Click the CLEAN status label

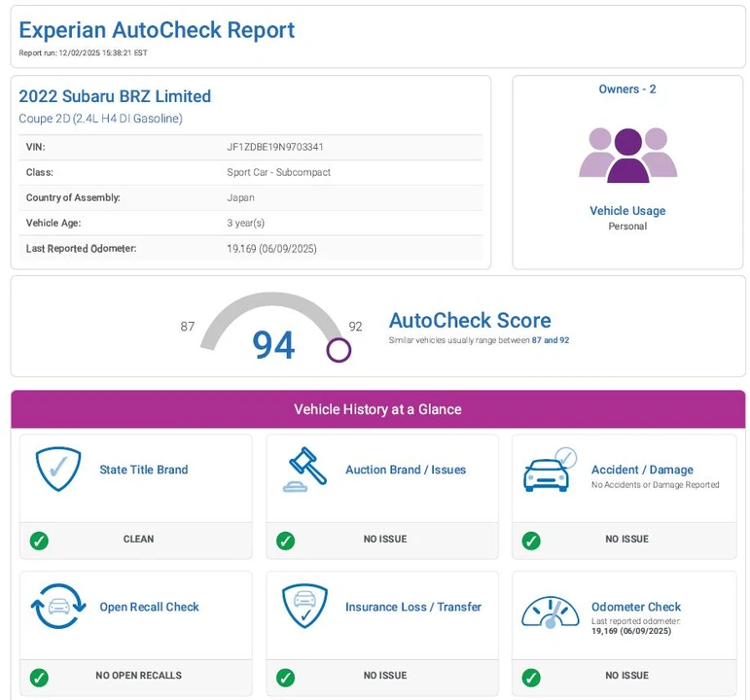click(139, 539)
